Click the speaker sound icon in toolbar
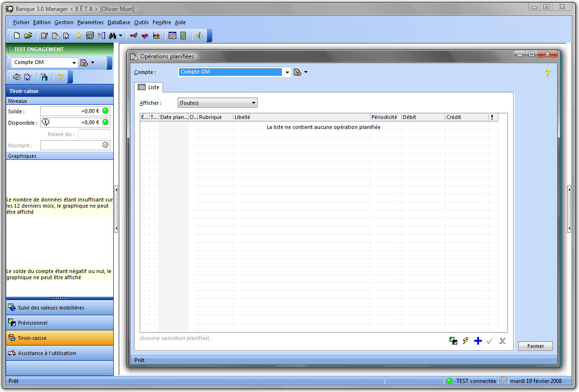The width and height of the screenshot is (579, 392). (x=199, y=36)
